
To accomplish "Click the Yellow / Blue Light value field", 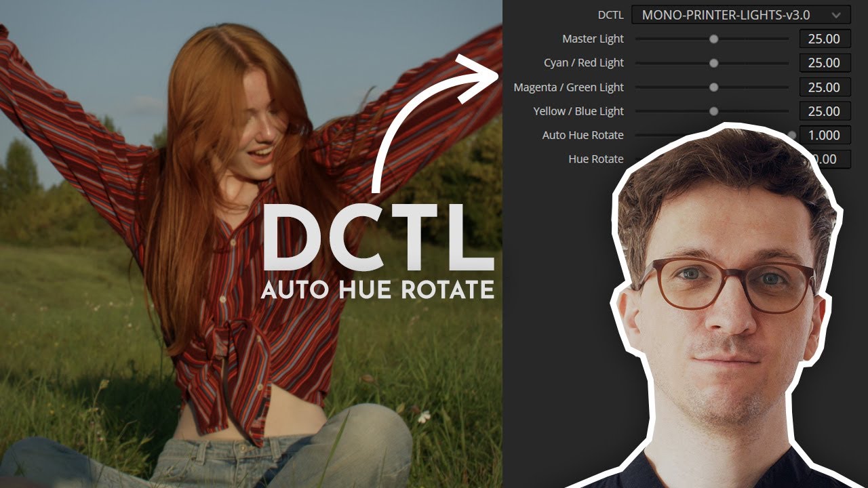I will point(825,111).
